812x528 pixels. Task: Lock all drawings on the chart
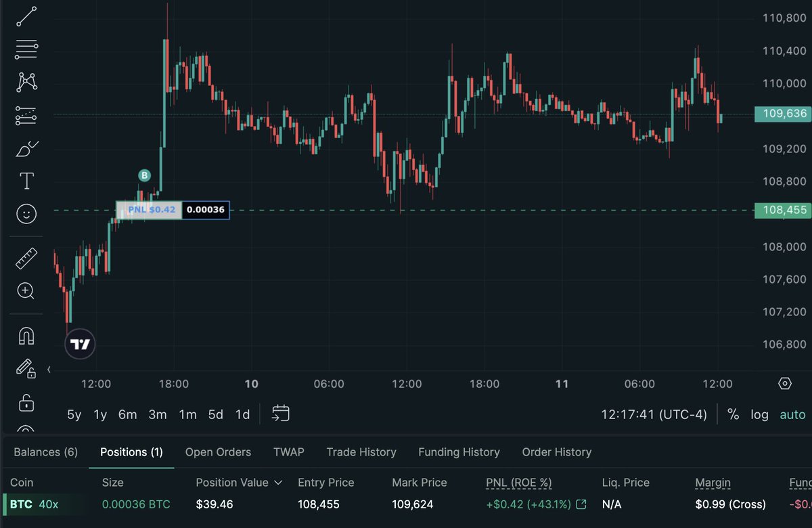tap(26, 403)
